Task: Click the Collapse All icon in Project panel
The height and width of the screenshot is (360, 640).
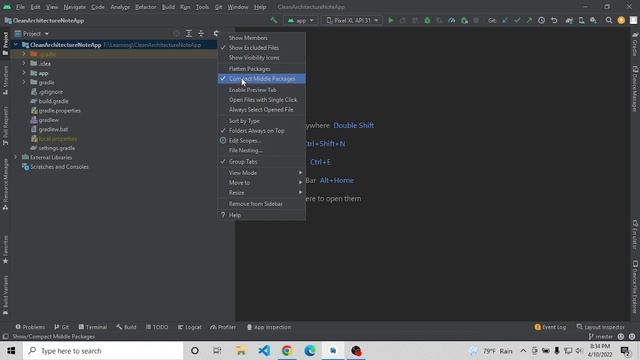Action: [201, 33]
